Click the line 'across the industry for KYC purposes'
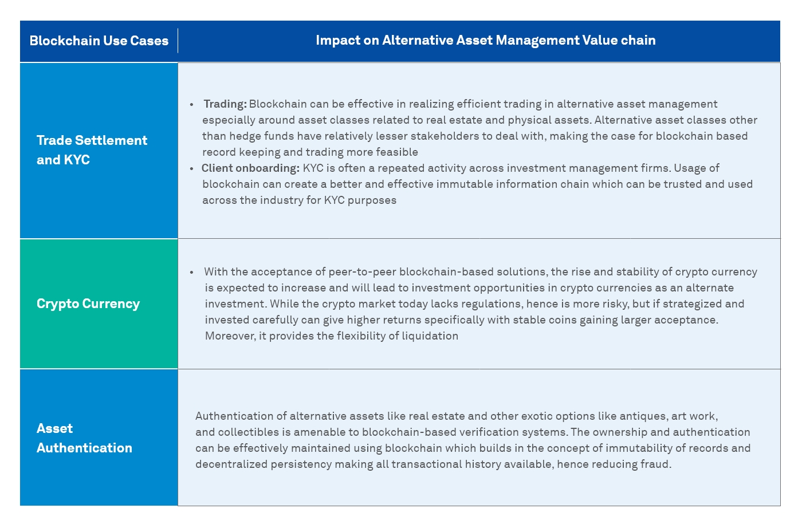This screenshot has height=532, width=802. [299, 200]
